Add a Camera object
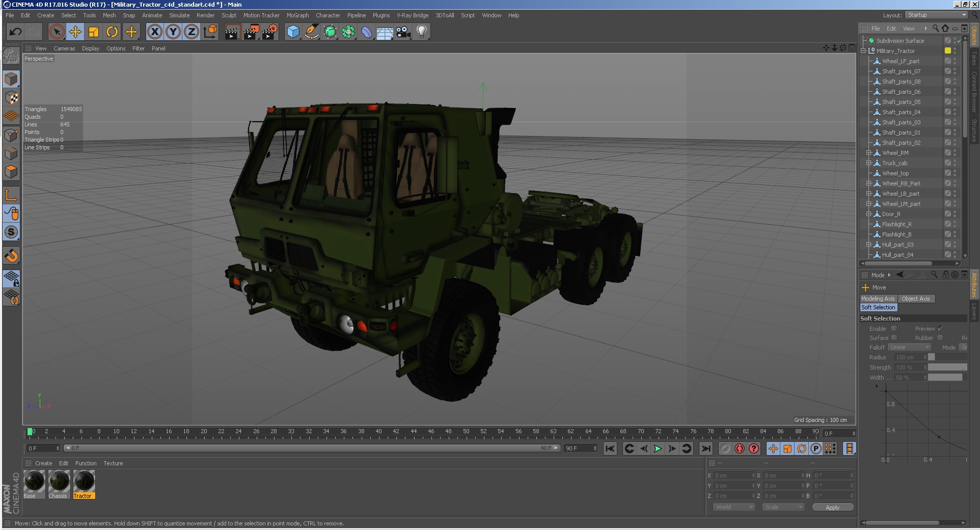This screenshot has width=980, height=530. coord(403,32)
